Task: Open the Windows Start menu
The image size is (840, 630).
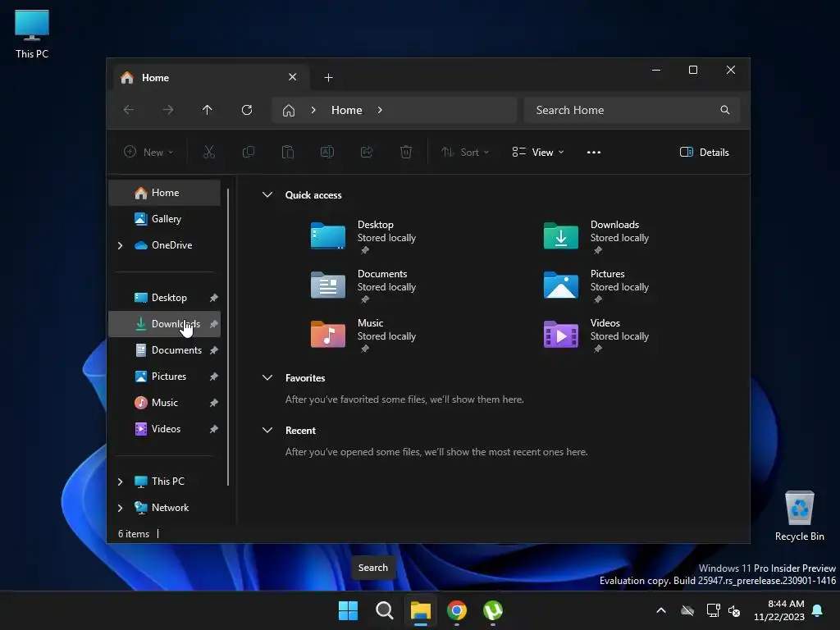Action: coord(348,610)
